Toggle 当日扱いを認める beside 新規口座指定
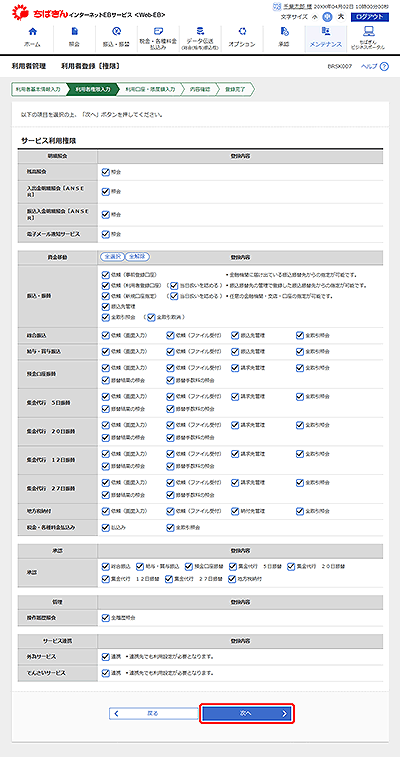400x757 pixels. 174,296
